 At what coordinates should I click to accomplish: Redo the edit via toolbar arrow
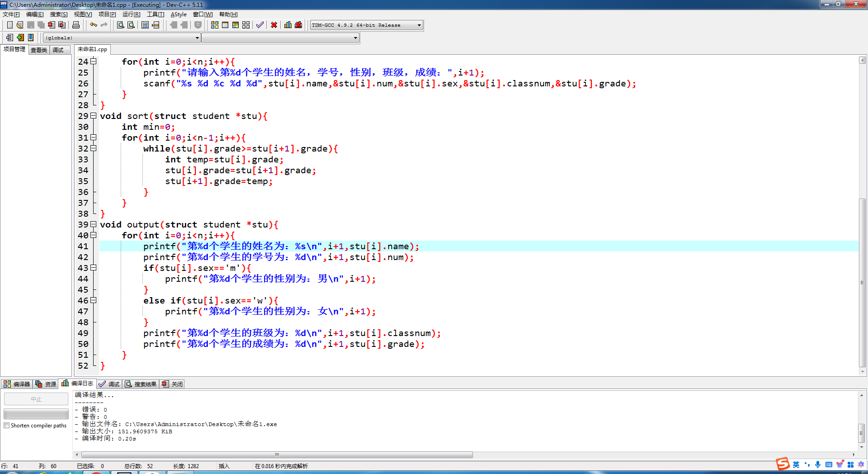[104, 25]
